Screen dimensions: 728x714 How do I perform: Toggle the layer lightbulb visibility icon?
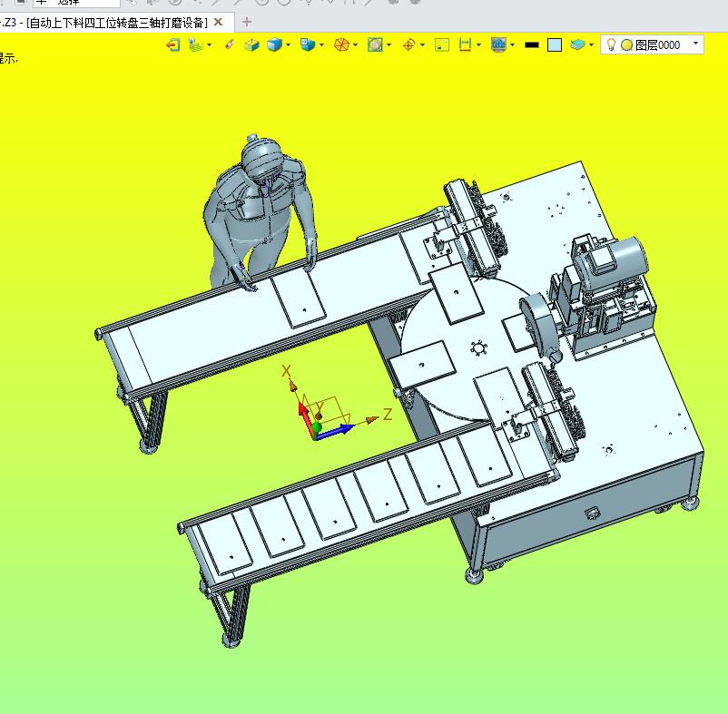612,44
